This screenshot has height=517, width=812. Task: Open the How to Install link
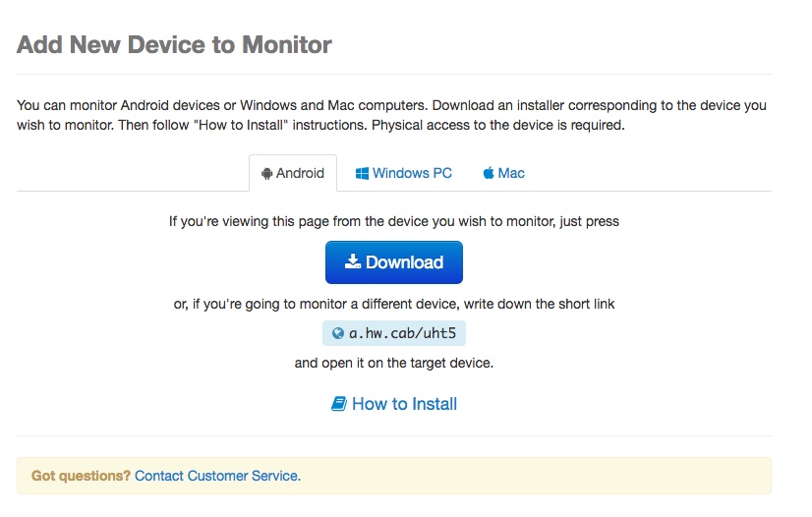pyautogui.click(x=404, y=404)
